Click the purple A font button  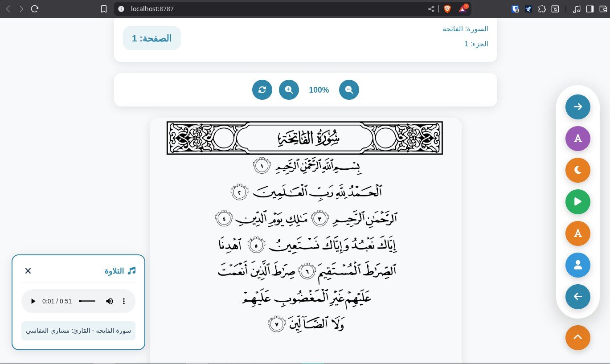coord(577,139)
